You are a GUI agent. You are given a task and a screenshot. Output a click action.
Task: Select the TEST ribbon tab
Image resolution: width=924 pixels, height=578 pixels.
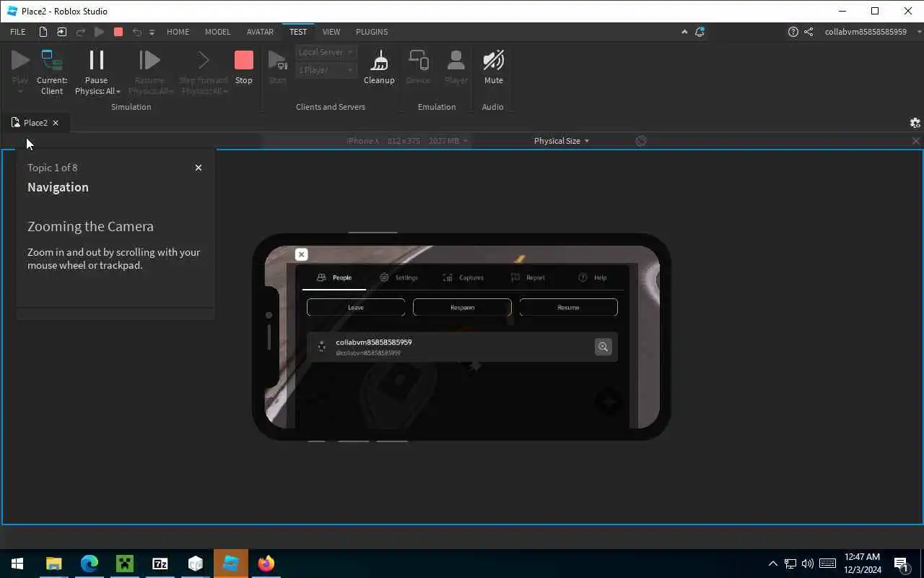click(x=298, y=32)
